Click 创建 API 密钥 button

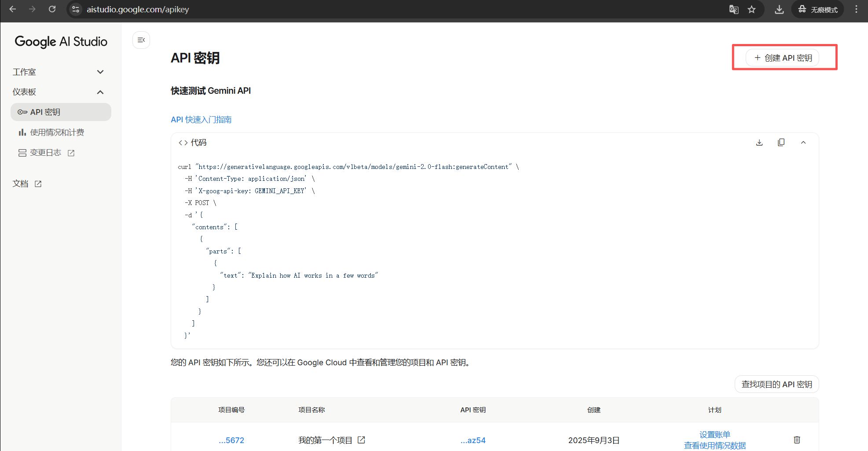(783, 58)
